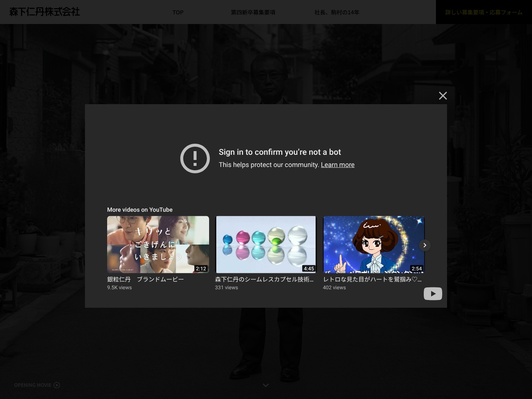Open 詳しい募集要項・応募フォーム button
The image size is (532, 399).
click(484, 12)
